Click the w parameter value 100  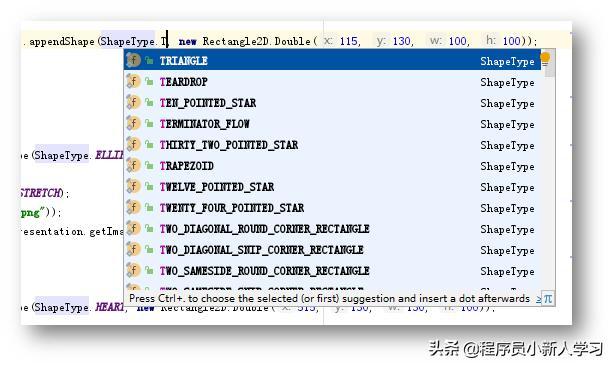click(x=458, y=41)
